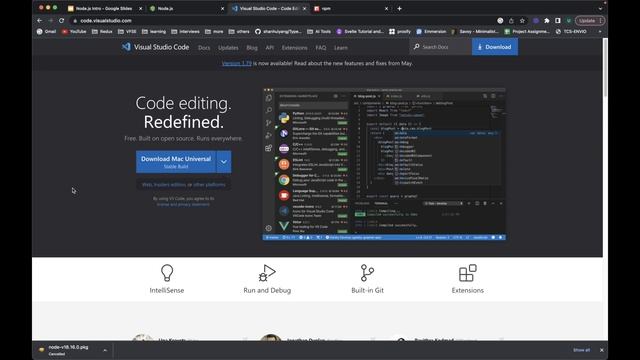This screenshot has height=360, width=640.
Task: Open the node-v18.16.0.pkg download options arrow
Action: [x=105, y=350]
